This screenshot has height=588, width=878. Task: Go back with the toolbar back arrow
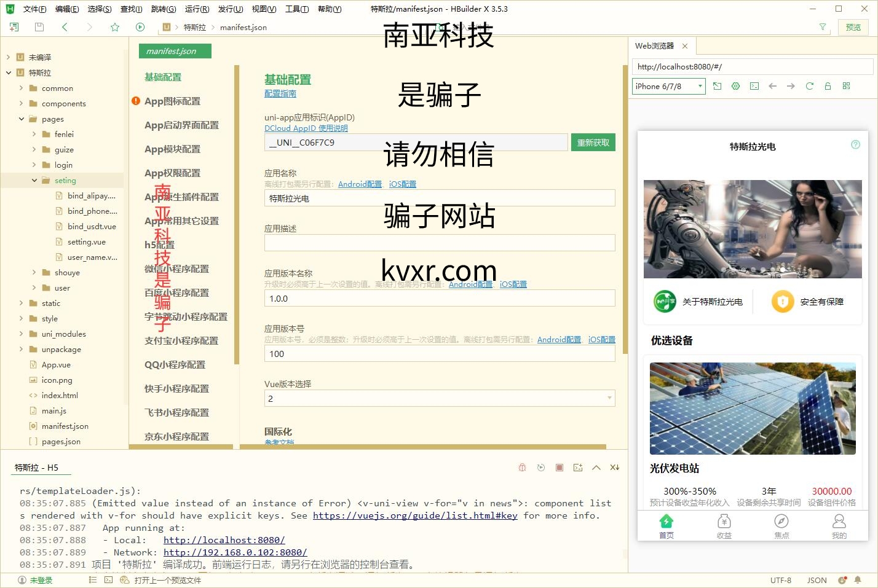[65, 27]
